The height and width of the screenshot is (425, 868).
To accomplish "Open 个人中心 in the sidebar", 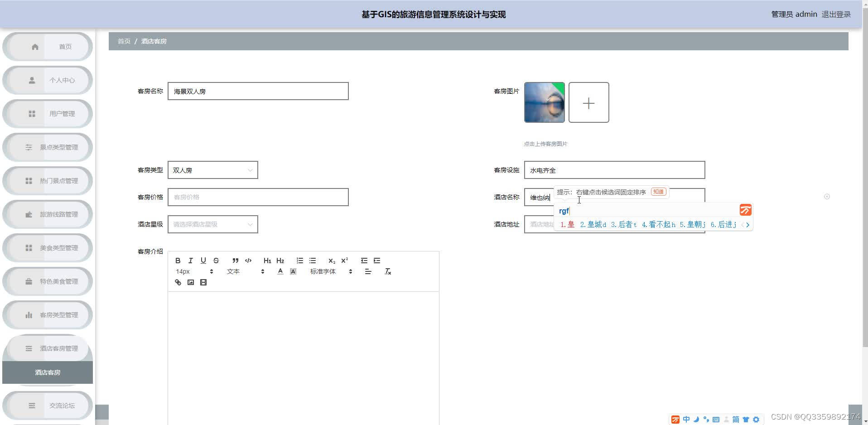I will (x=48, y=80).
